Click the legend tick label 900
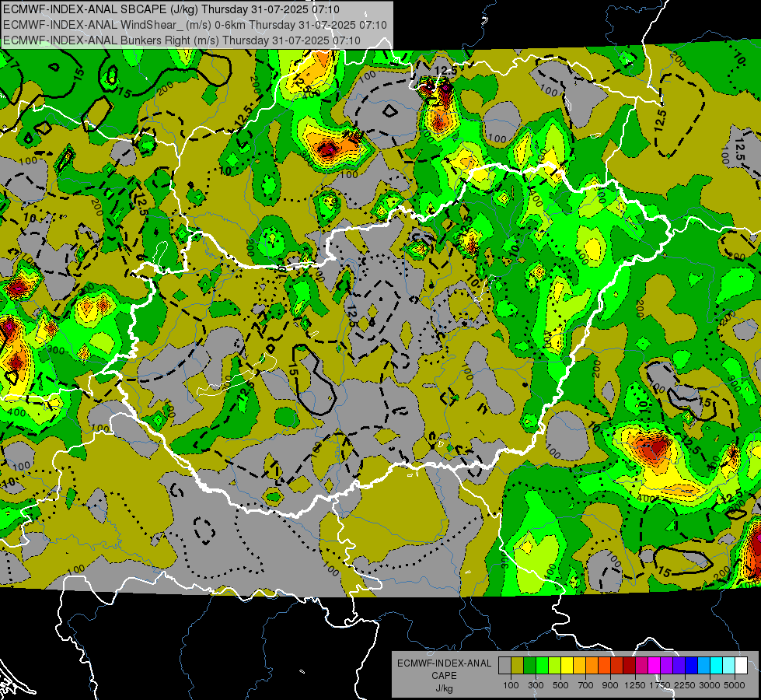Viewport: 761px width, 700px height. click(x=610, y=685)
